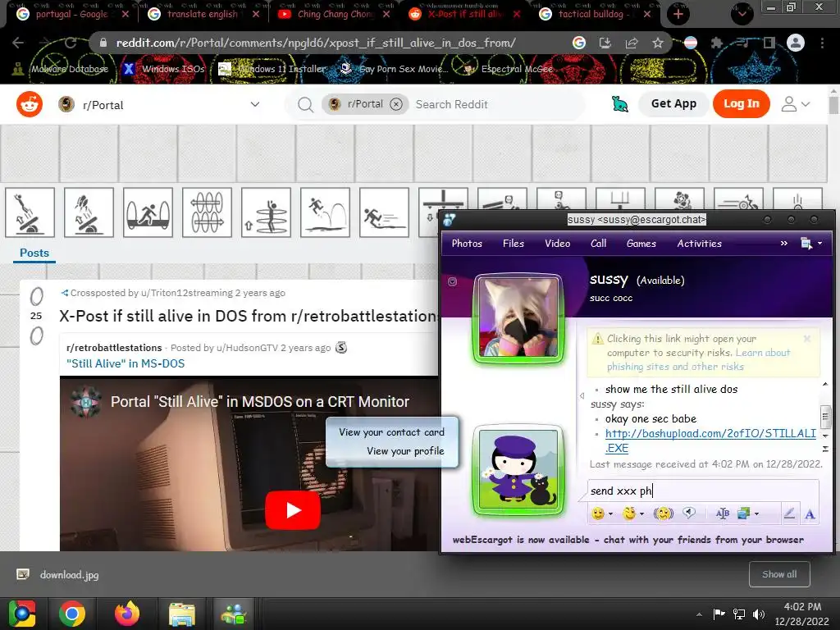
Task: Open the bashupload STILLALI.EXE link
Action: click(x=710, y=441)
